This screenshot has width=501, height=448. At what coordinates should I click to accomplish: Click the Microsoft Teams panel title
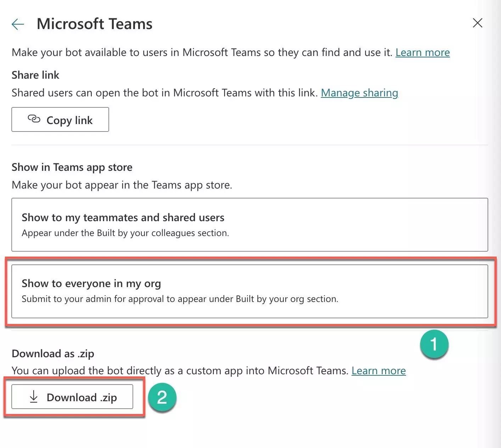point(95,24)
